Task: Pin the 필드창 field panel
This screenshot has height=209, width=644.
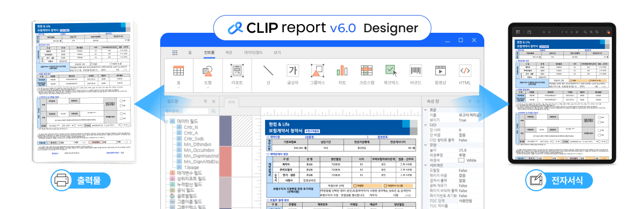Action: [205, 101]
